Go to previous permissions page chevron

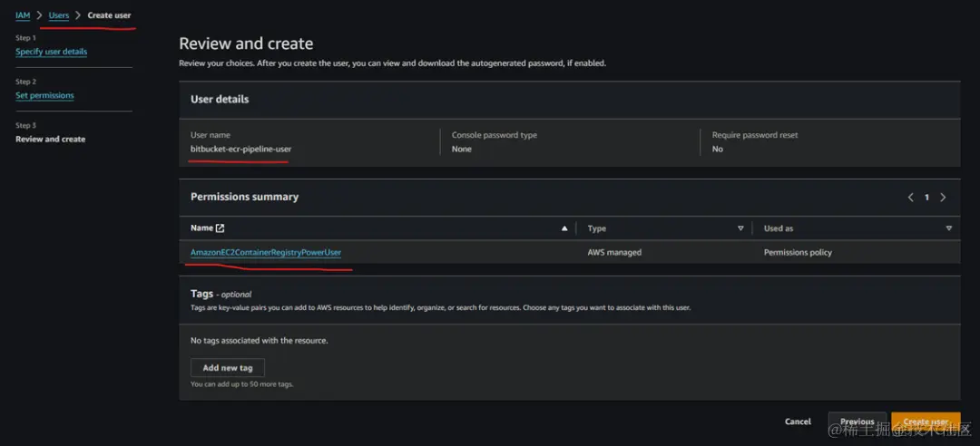tap(911, 198)
